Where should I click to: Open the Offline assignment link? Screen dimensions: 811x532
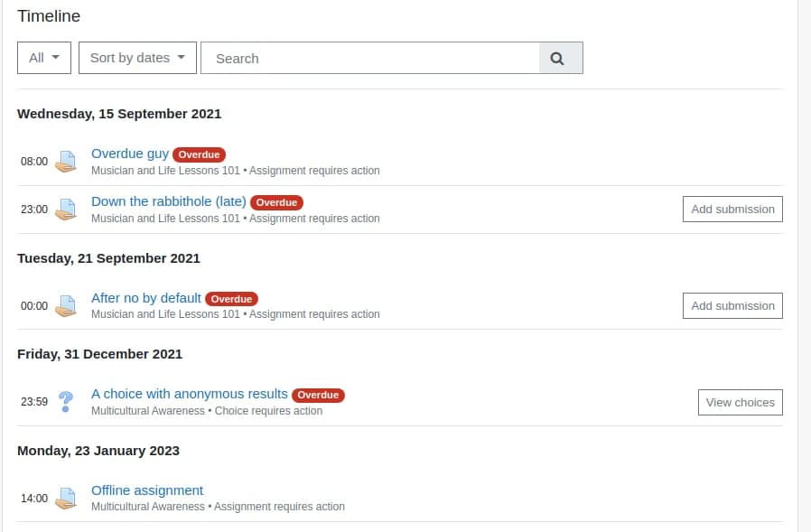(x=147, y=490)
